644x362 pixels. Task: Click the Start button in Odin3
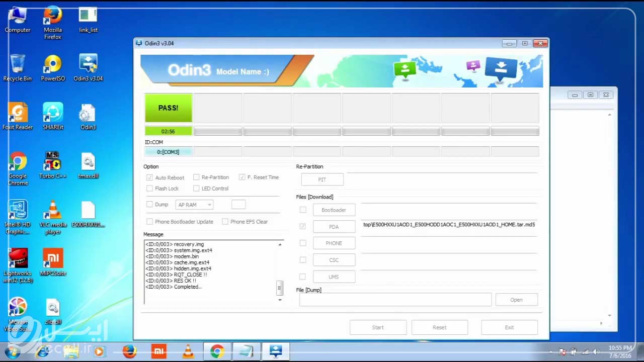378,327
